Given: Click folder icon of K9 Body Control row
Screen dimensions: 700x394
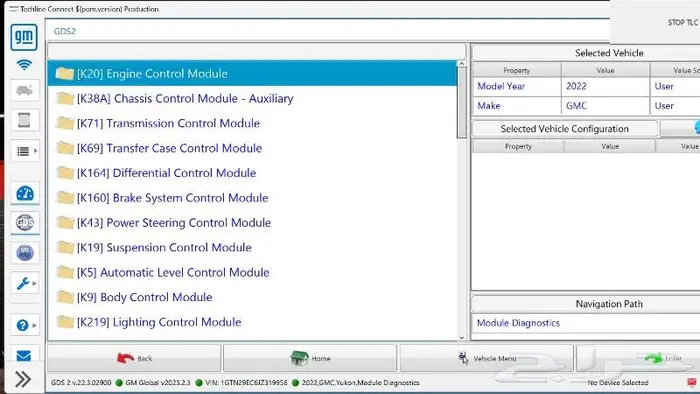Looking at the screenshot, I should click(x=65, y=297).
